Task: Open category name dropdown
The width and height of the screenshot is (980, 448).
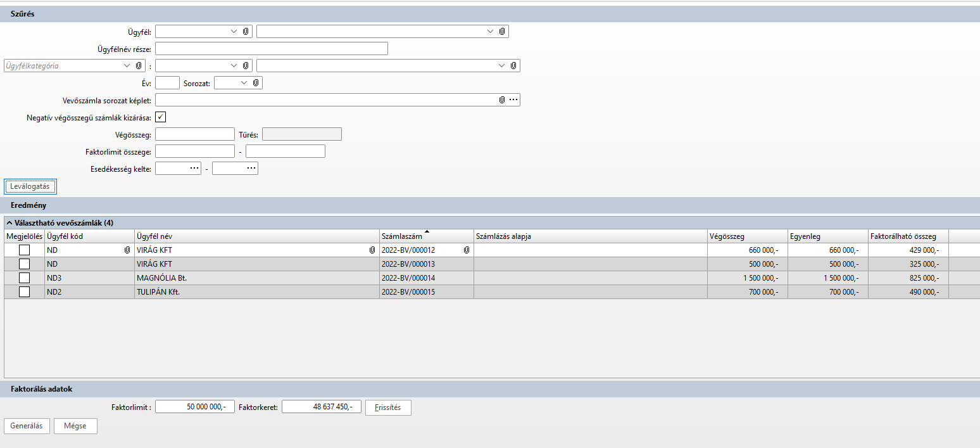Action: (501, 65)
